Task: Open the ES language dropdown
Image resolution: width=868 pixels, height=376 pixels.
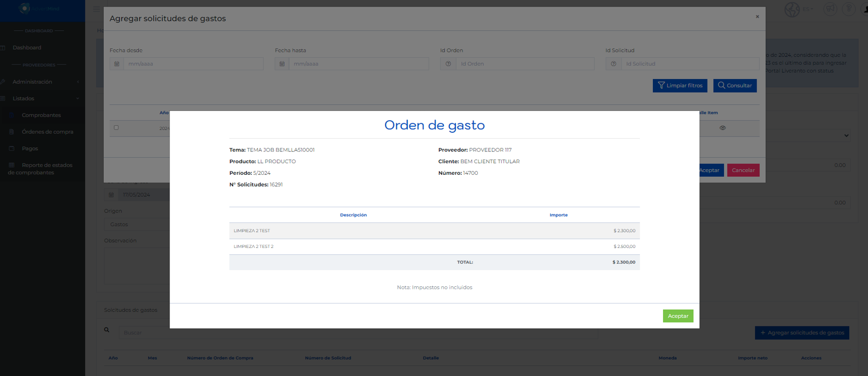Action: coord(808,9)
